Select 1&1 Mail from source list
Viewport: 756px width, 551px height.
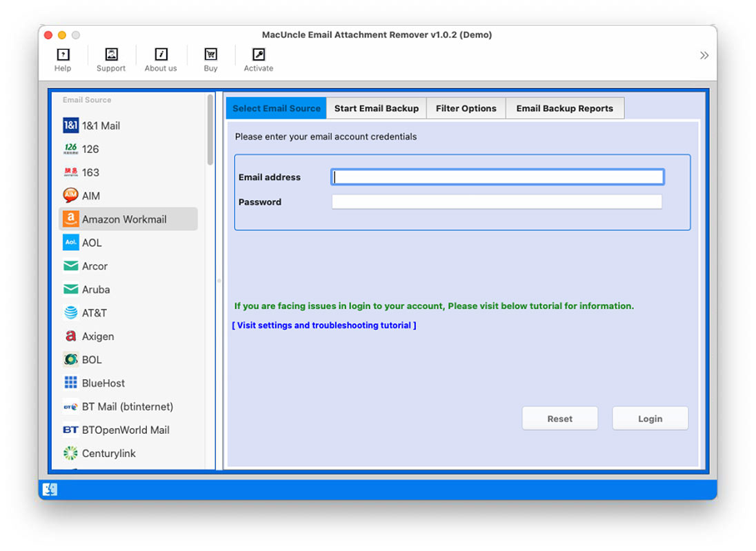click(101, 126)
